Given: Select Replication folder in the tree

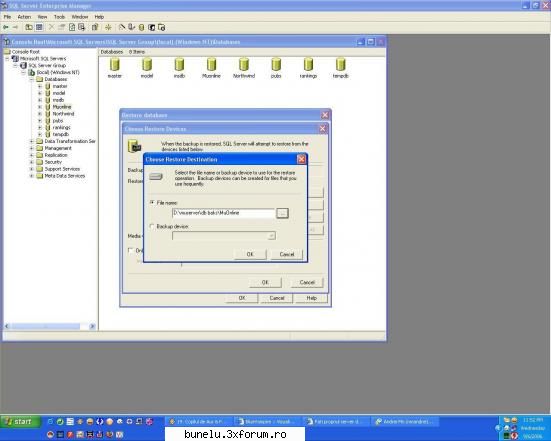Looking at the screenshot, I should point(56,155).
